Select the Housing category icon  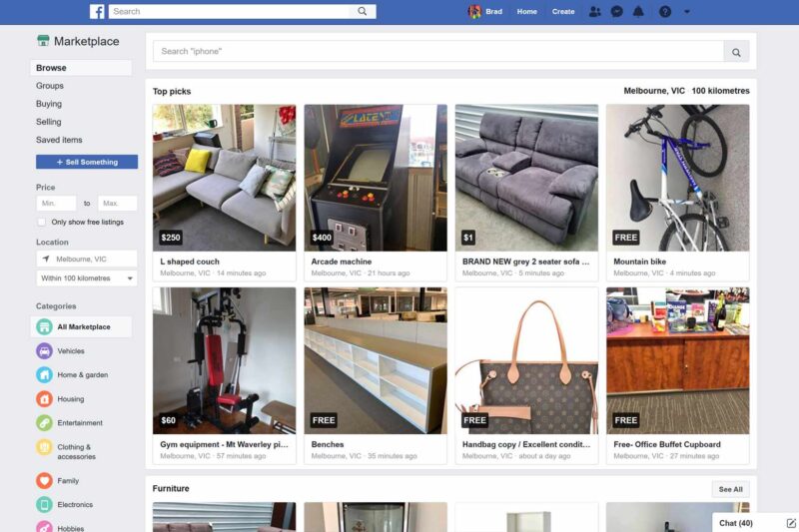(x=44, y=398)
